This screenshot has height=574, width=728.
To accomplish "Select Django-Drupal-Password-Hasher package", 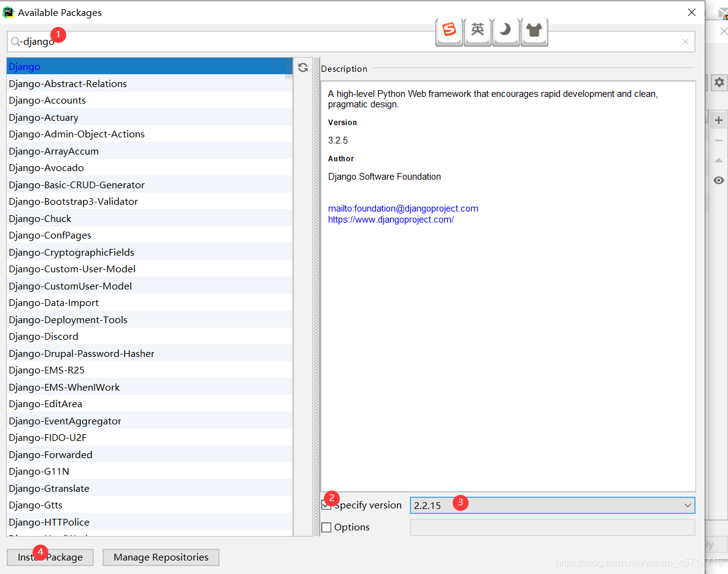I will tap(150, 353).
